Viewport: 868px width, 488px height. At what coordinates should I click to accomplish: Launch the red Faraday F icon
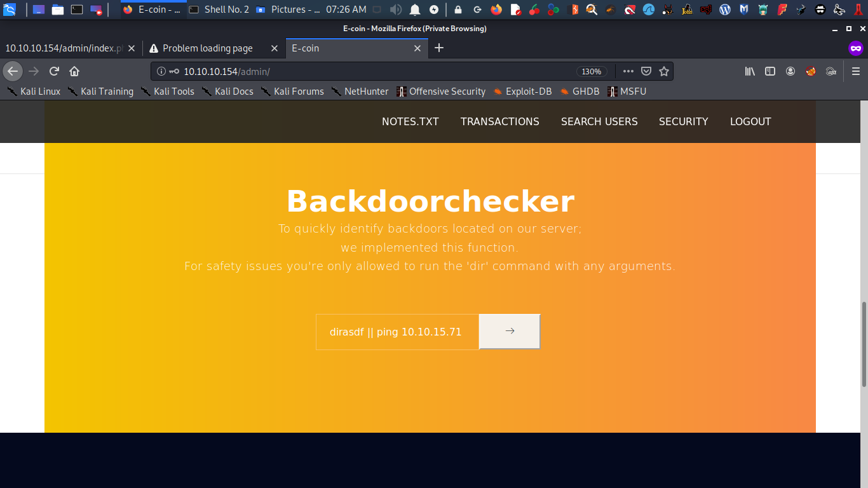point(782,10)
